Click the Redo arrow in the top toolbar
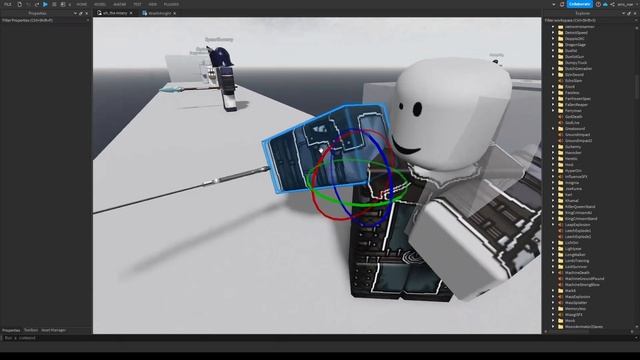Image resolution: width=640 pixels, height=360 pixels. (36, 4)
